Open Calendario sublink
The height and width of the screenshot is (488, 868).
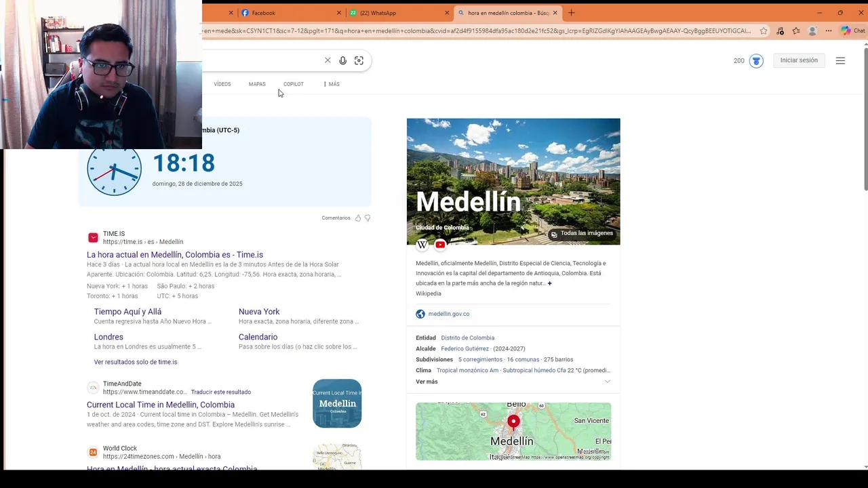(258, 337)
